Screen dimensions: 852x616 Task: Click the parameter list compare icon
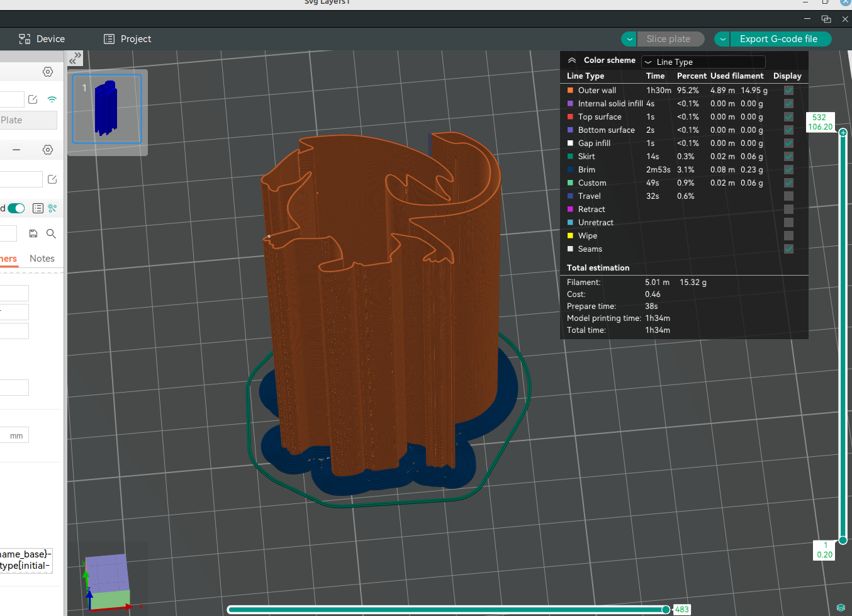tap(38, 208)
